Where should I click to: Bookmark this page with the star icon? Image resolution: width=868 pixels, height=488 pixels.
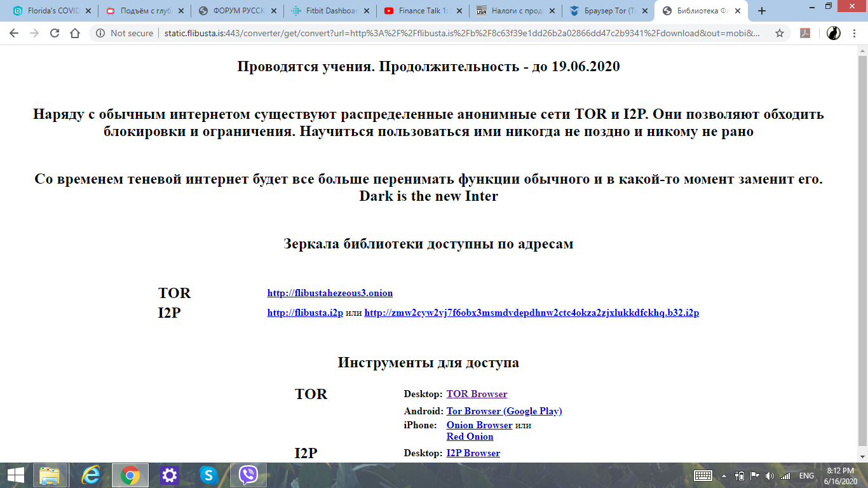pos(780,34)
